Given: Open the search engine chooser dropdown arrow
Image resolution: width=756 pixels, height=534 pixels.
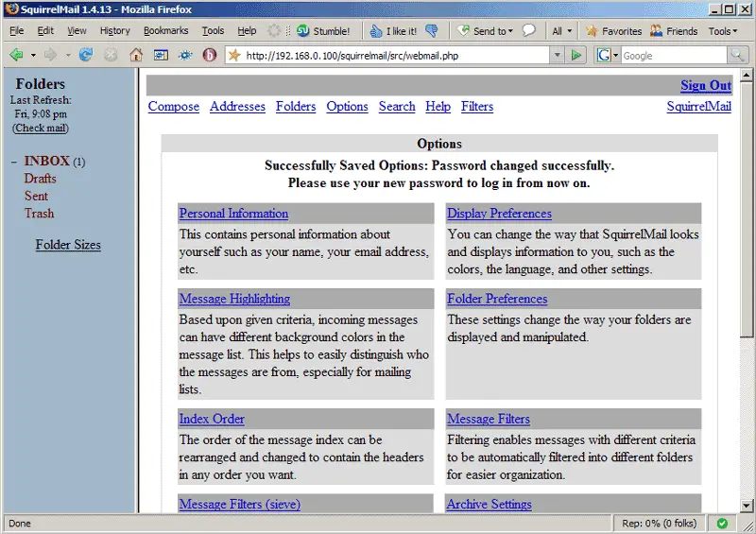Looking at the screenshot, I should (616, 56).
